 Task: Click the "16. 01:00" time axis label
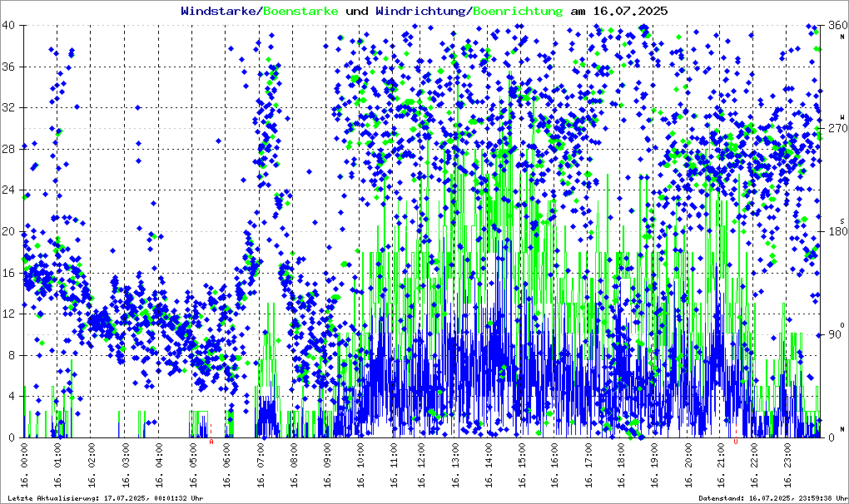tap(58, 465)
